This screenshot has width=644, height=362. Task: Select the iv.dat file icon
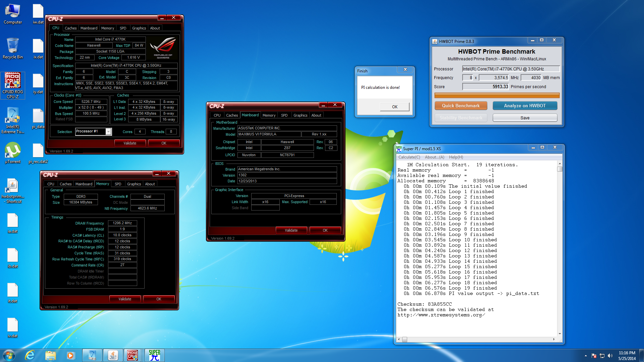click(x=12, y=328)
